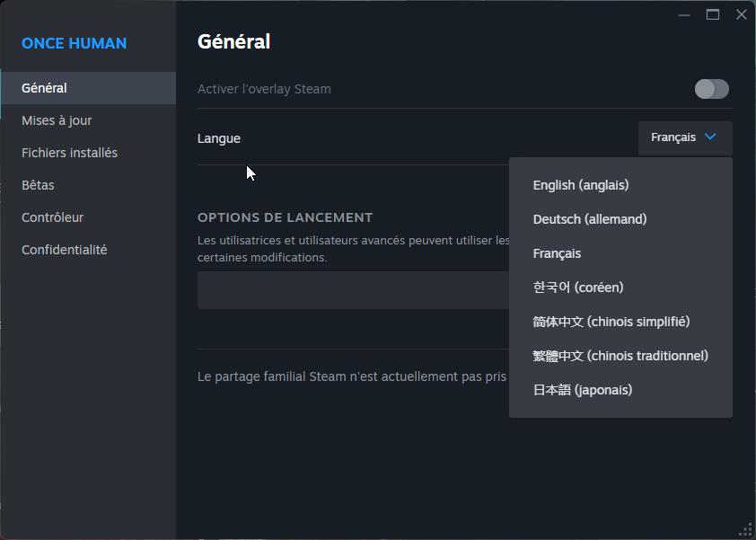Select English (anglais) from language list

click(x=580, y=185)
